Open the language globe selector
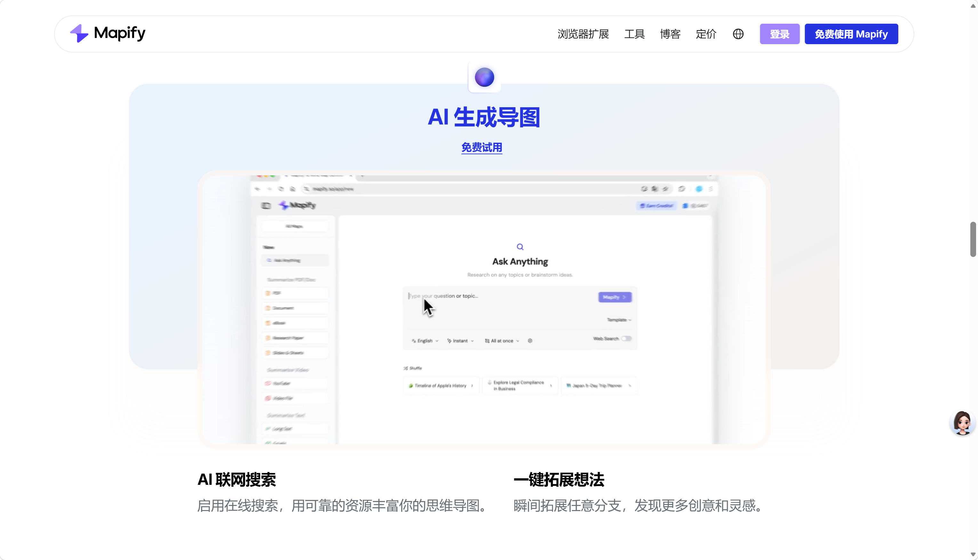 (x=738, y=34)
